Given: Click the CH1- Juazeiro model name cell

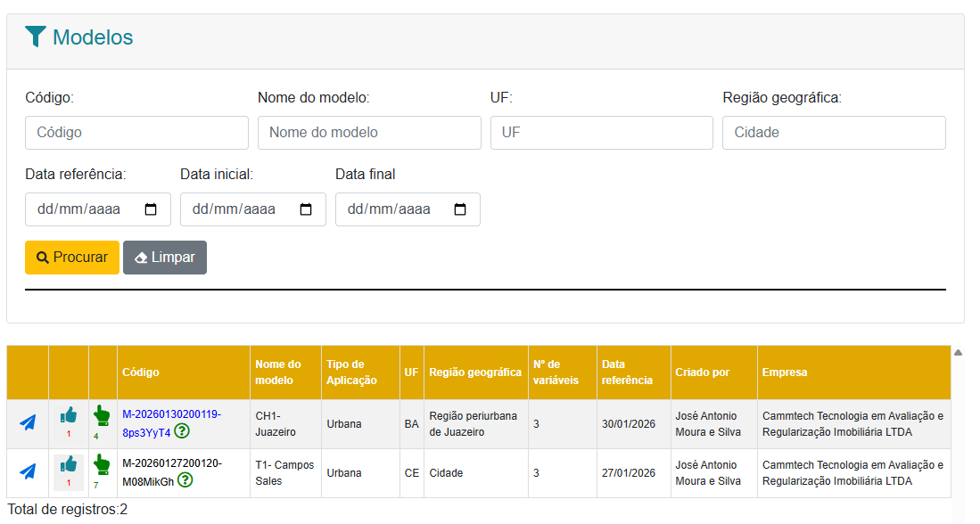Looking at the screenshot, I should pyautogui.click(x=285, y=424).
